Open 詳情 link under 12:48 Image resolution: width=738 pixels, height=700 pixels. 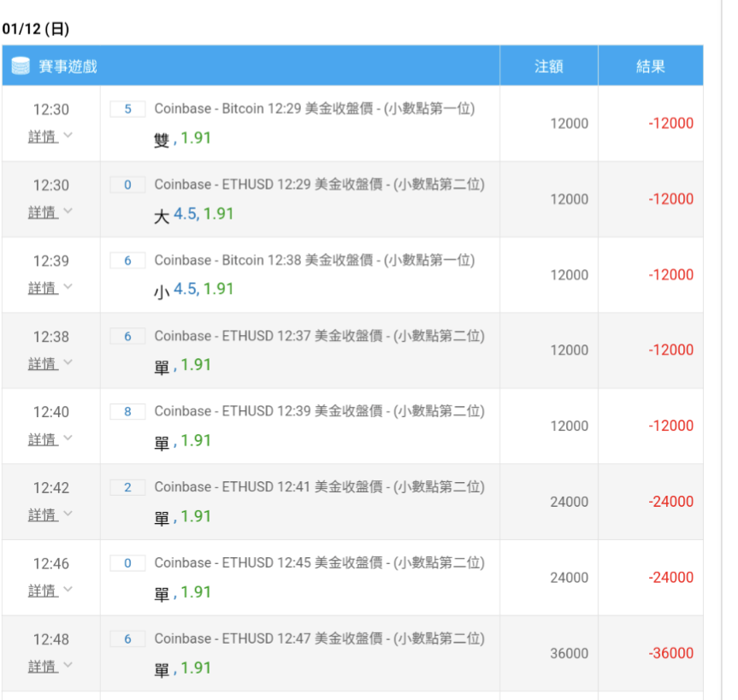coord(43,667)
